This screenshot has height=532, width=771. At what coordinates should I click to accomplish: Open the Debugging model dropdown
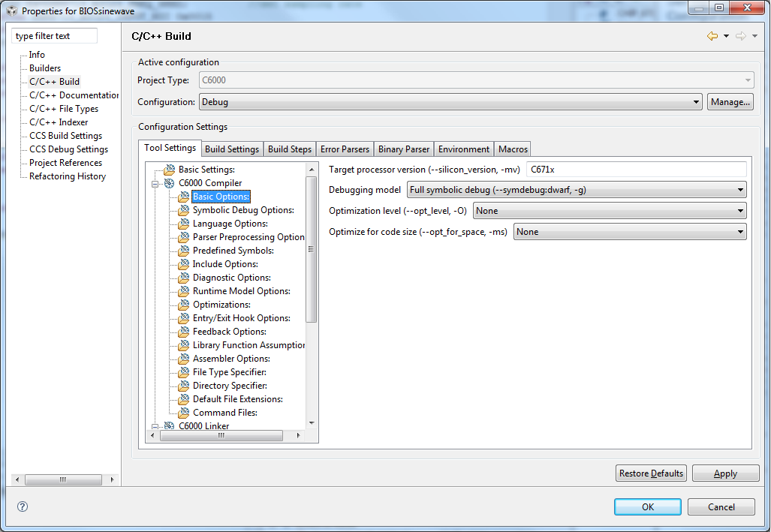[x=739, y=190]
